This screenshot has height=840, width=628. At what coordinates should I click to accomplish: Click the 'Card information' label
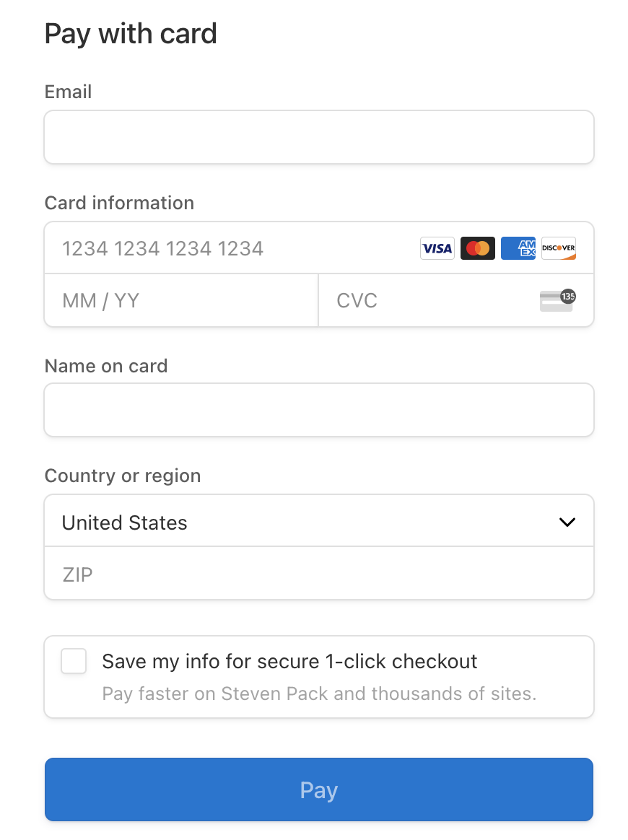(x=119, y=203)
